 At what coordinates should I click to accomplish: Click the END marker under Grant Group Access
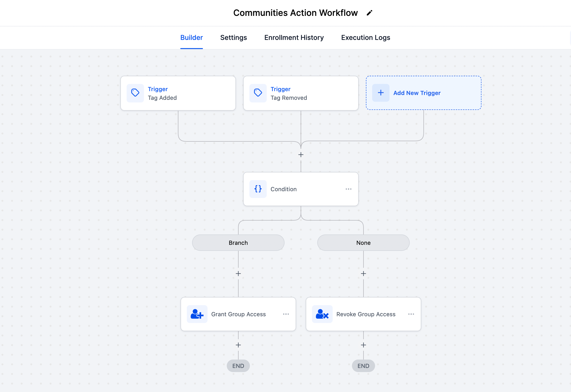pos(238,366)
